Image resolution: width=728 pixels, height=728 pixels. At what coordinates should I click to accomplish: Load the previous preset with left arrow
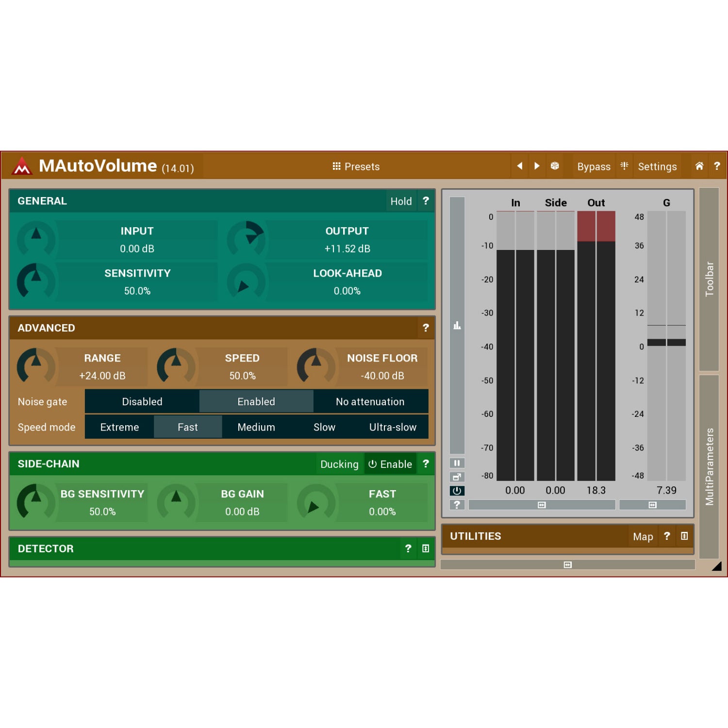(x=519, y=166)
